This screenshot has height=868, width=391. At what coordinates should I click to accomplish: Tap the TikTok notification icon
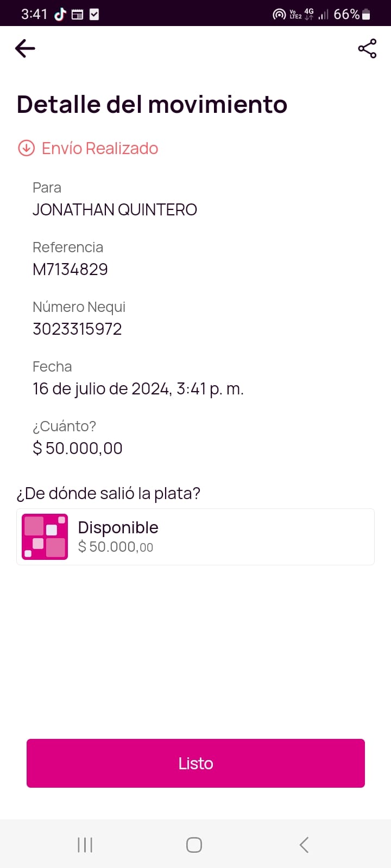click(x=60, y=14)
